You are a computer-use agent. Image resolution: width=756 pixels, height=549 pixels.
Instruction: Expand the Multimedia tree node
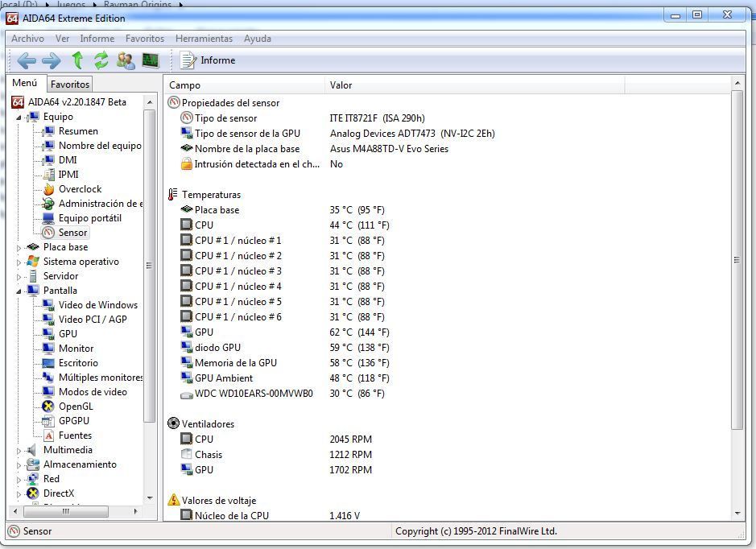(19, 451)
